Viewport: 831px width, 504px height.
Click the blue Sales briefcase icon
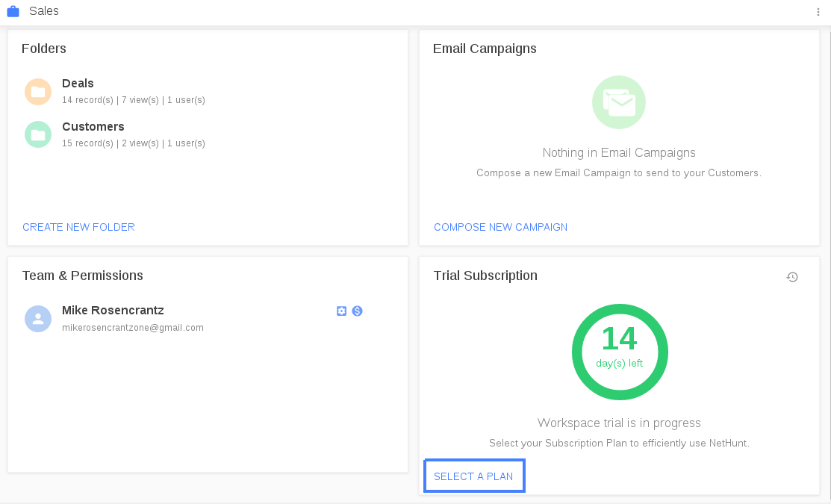click(13, 11)
